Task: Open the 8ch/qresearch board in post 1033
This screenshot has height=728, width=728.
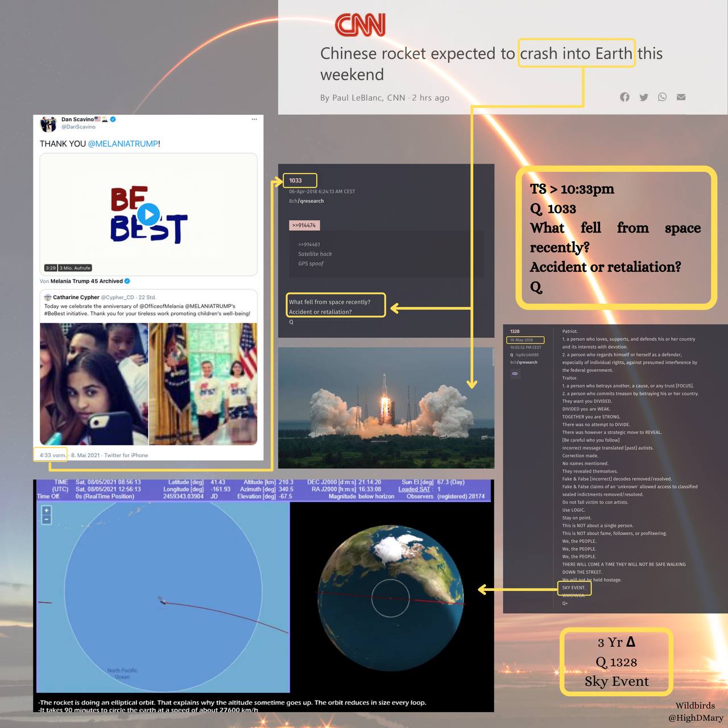Action: click(x=307, y=201)
